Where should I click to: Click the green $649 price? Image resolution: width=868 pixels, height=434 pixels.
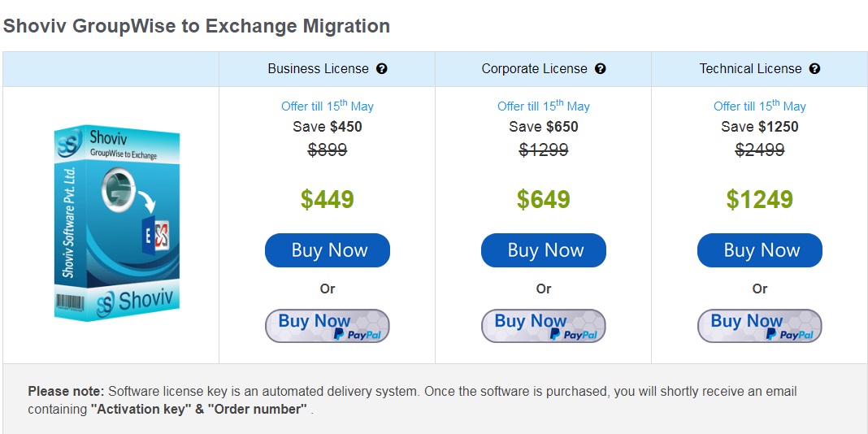coord(544,199)
